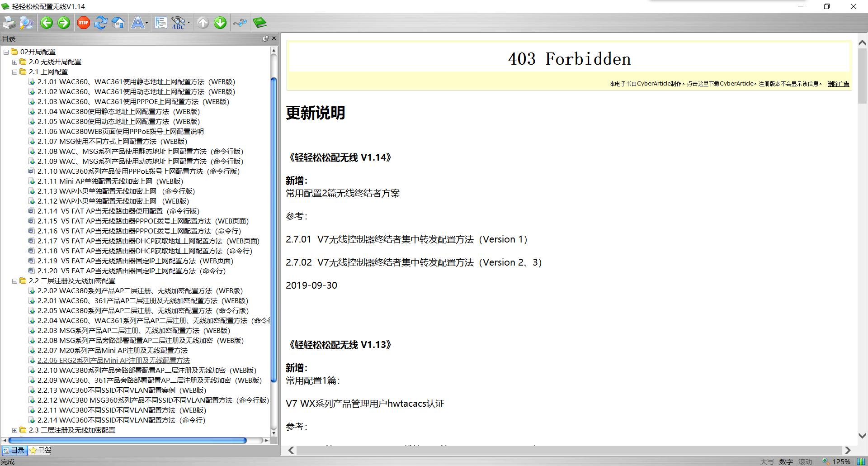Viewport: 868px width, 466px height.
Task: Select 2.1.15 V5 FAT AP PPPOE拨号 (WEB页面)
Action: pos(143,221)
